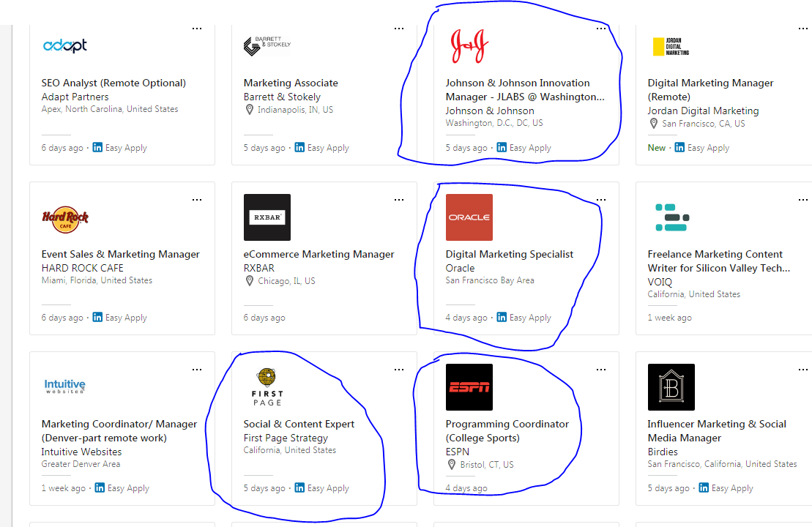Click the Oracle logo icon
The image size is (812, 527).
coord(469,217)
